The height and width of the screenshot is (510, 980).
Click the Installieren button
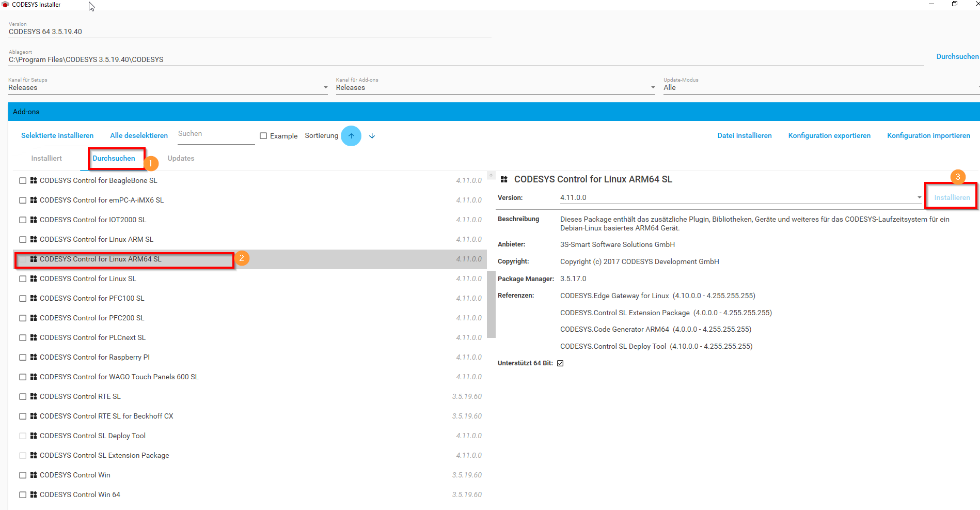952,197
